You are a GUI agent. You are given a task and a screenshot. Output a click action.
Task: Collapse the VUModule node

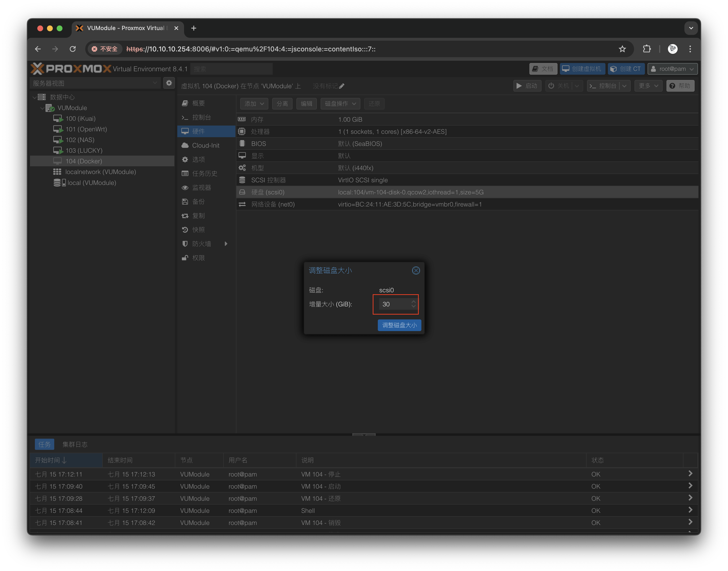[42, 108]
